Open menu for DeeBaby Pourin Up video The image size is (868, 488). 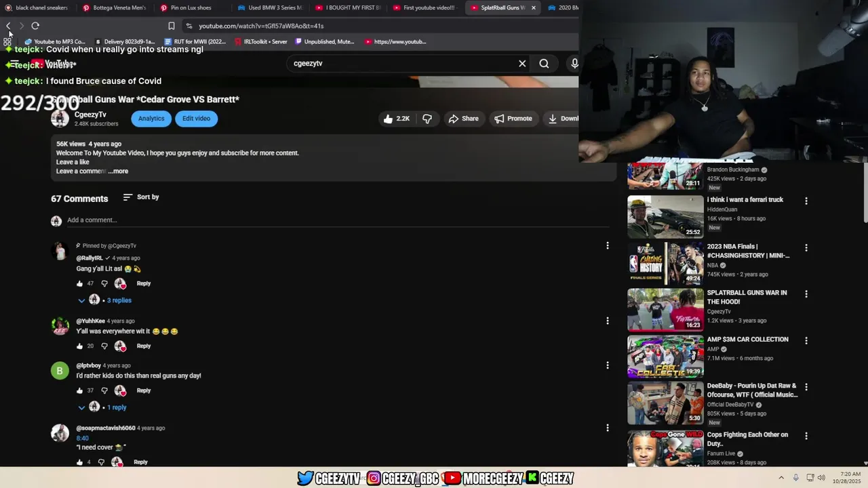point(806,386)
